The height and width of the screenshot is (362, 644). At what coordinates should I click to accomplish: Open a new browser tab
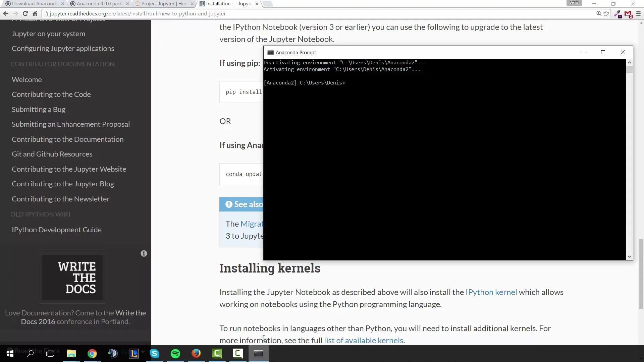pos(268,4)
